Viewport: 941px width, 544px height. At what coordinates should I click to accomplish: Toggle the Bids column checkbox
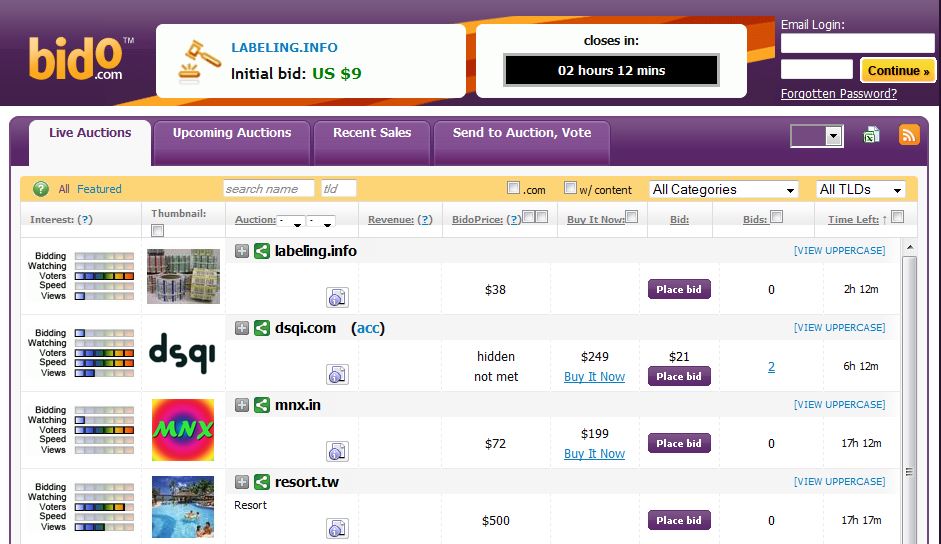pos(777,216)
